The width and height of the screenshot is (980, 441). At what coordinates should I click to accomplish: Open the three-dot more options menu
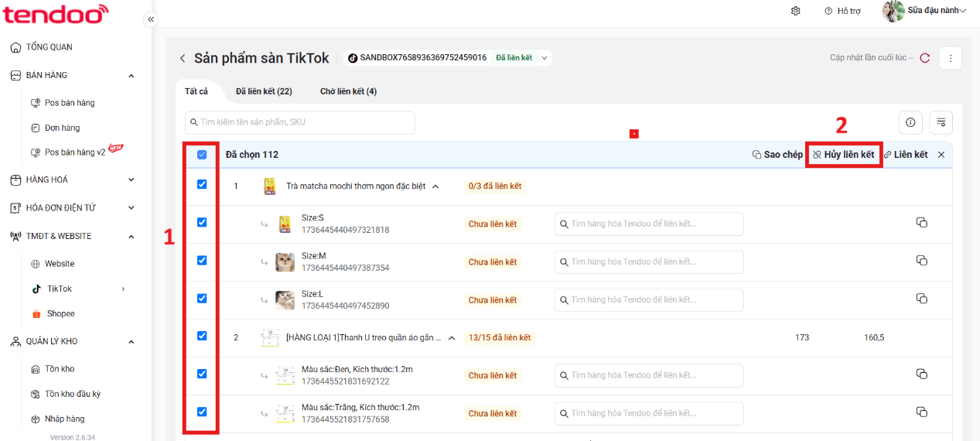[951, 58]
